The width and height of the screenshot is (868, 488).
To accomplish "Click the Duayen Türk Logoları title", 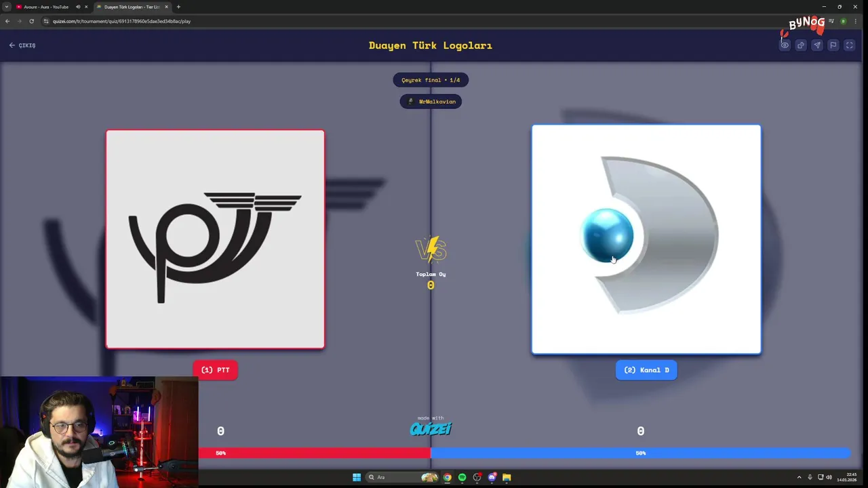I will tap(431, 45).
